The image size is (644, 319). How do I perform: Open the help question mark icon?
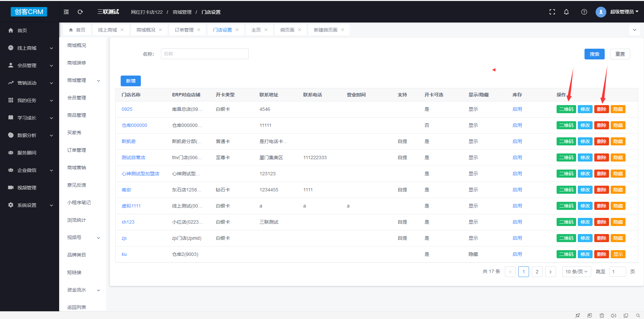(x=584, y=12)
